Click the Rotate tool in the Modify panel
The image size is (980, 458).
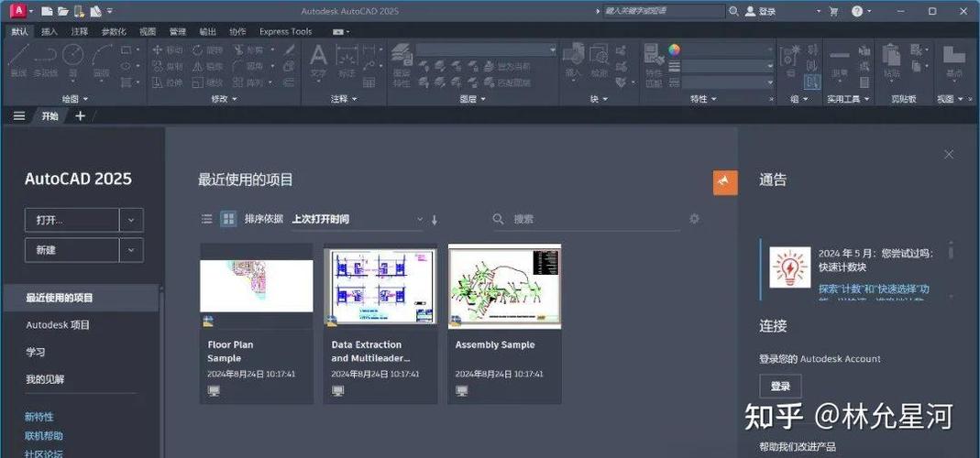[207, 50]
